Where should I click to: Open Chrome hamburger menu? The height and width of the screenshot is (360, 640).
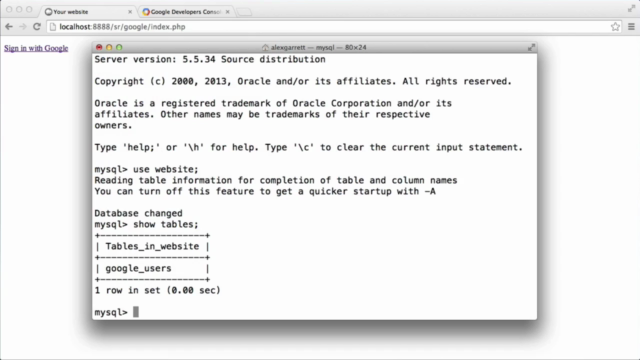tap(631, 27)
